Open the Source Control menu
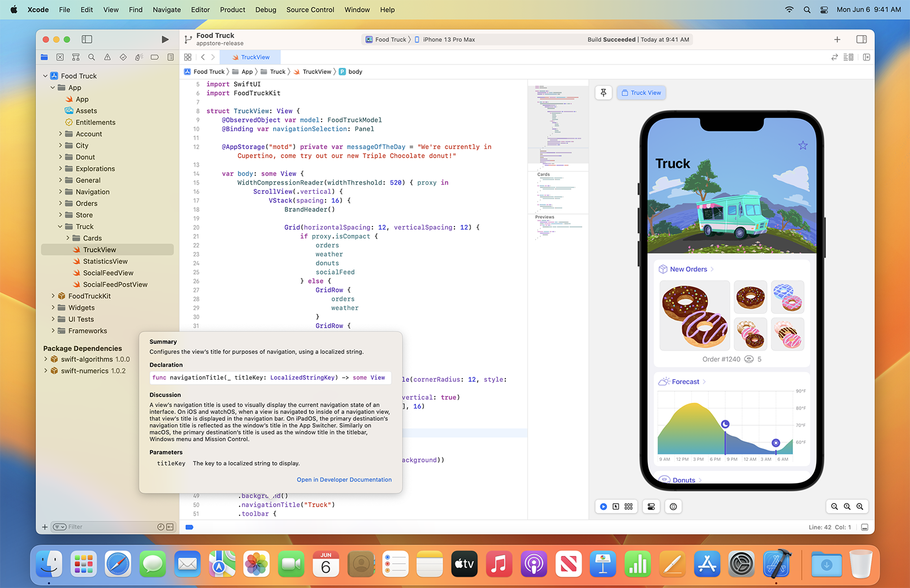The width and height of the screenshot is (910, 588). click(x=310, y=10)
